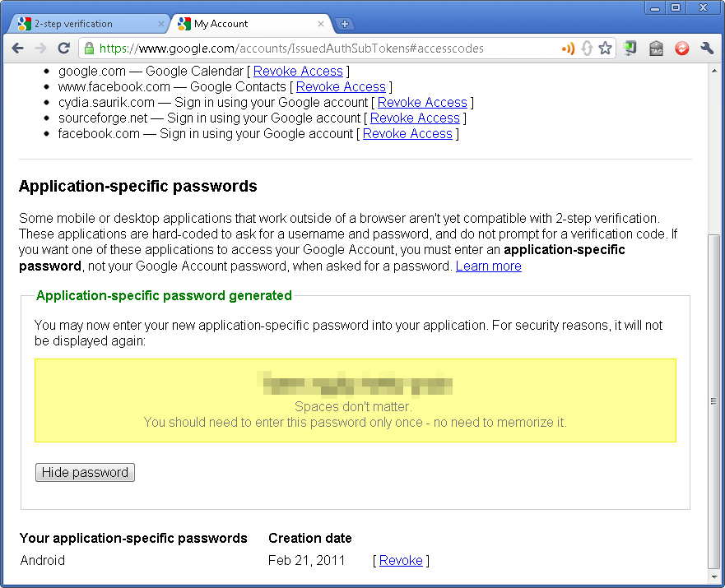725x588 pixels.
Task: Bookmark this page with the star icon
Action: [x=605, y=48]
